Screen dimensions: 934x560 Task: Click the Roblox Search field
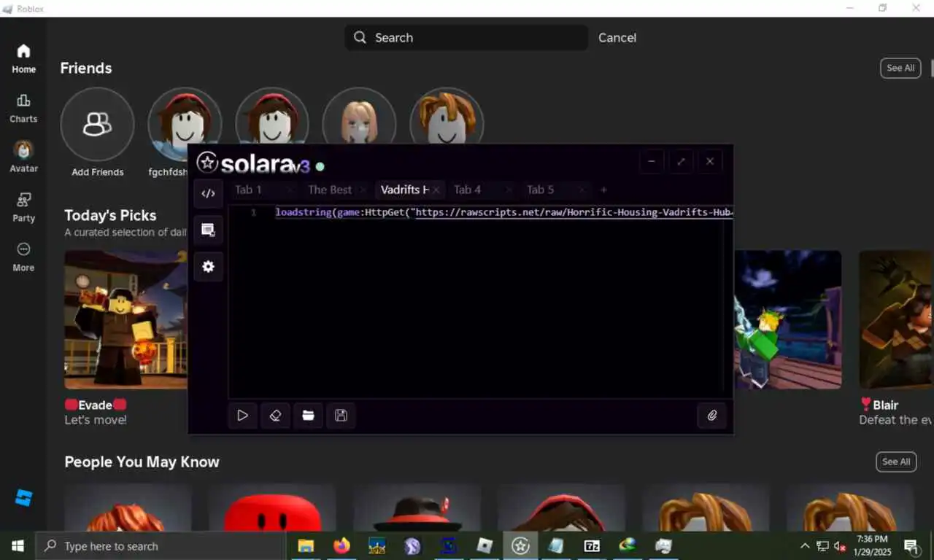point(466,37)
